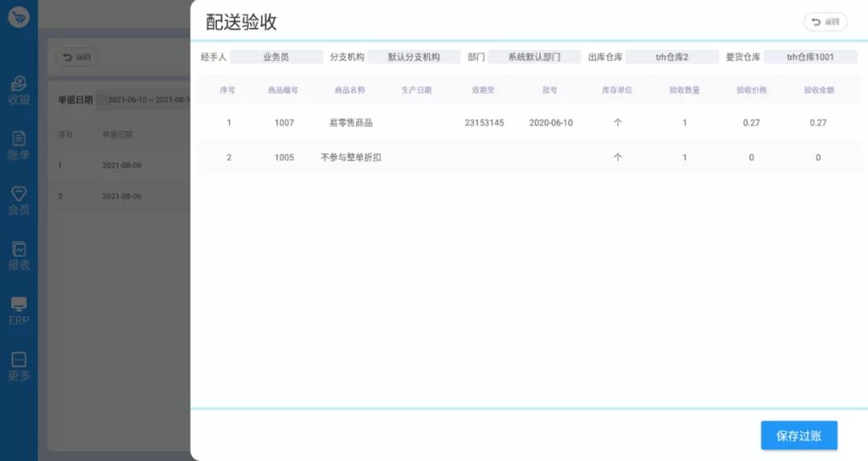This screenshot has width=868, height=461.
Task: Open the 账单 bills sidebar icon
Action: click(18, 145)
